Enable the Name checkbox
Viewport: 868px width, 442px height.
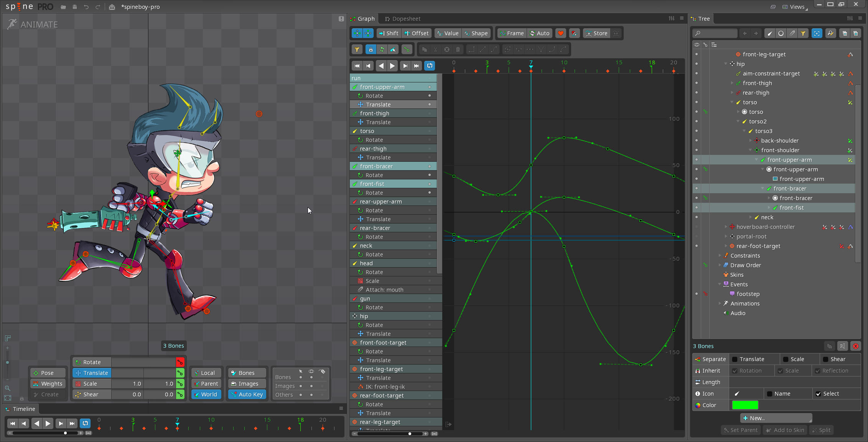[769, 394]
